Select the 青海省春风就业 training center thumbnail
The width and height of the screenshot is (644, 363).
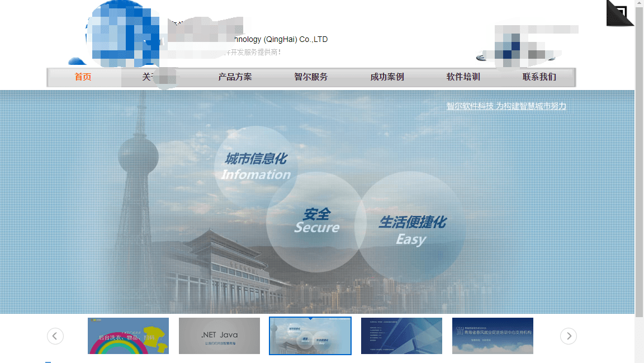click(493, 336)
